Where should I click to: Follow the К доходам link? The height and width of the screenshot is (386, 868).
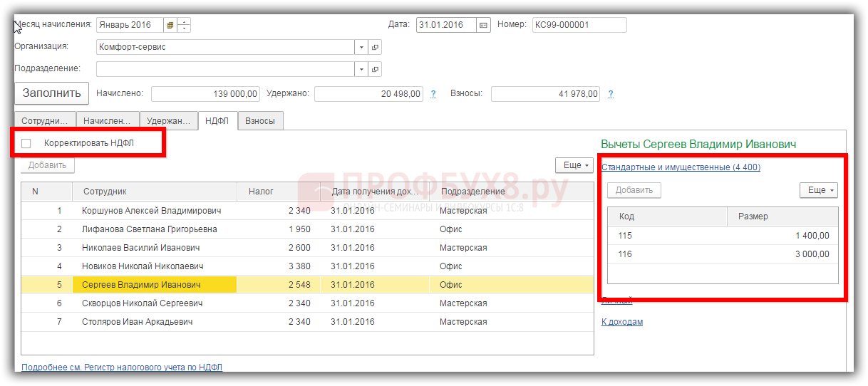pyautogui.click(x=622, y=322)
